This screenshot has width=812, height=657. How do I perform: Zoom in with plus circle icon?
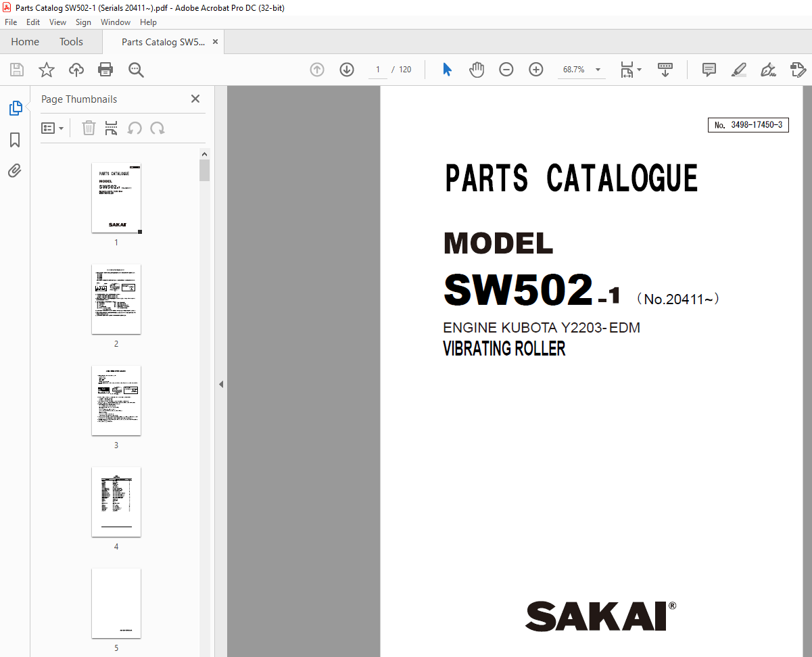click(x=536, y=70)
